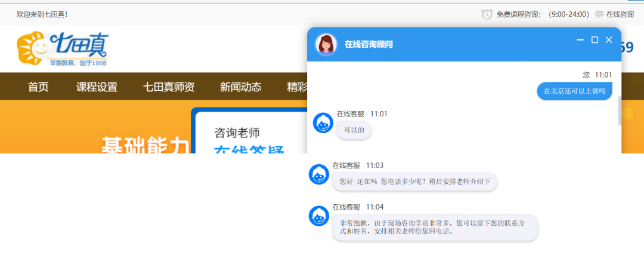Open the 首页 navigation tab
Screen dimensions: 644x261
click(38, 87)
